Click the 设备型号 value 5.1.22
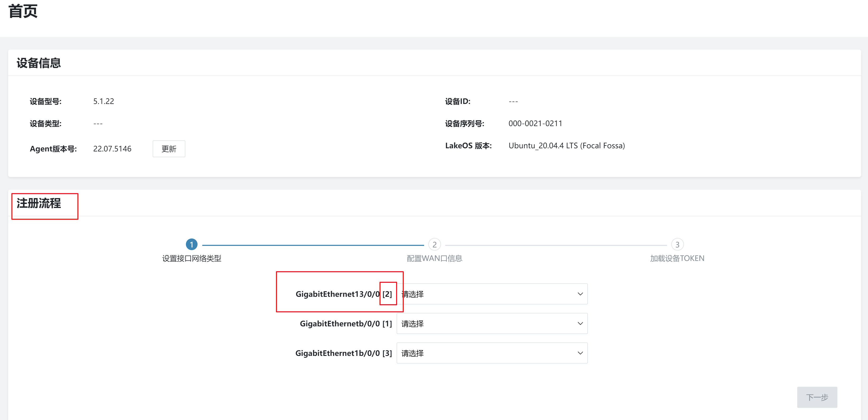 click(104, 101)
